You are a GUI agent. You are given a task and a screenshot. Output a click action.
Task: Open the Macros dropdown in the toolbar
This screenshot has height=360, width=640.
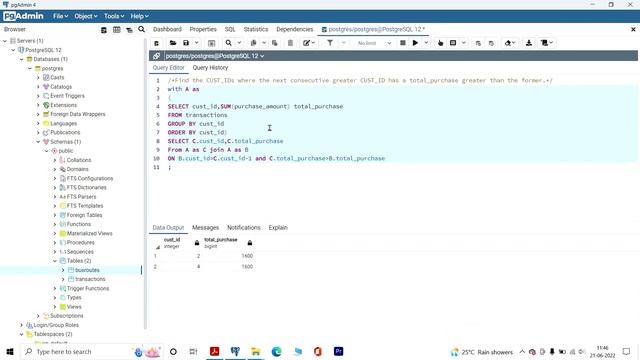[546, 43]
